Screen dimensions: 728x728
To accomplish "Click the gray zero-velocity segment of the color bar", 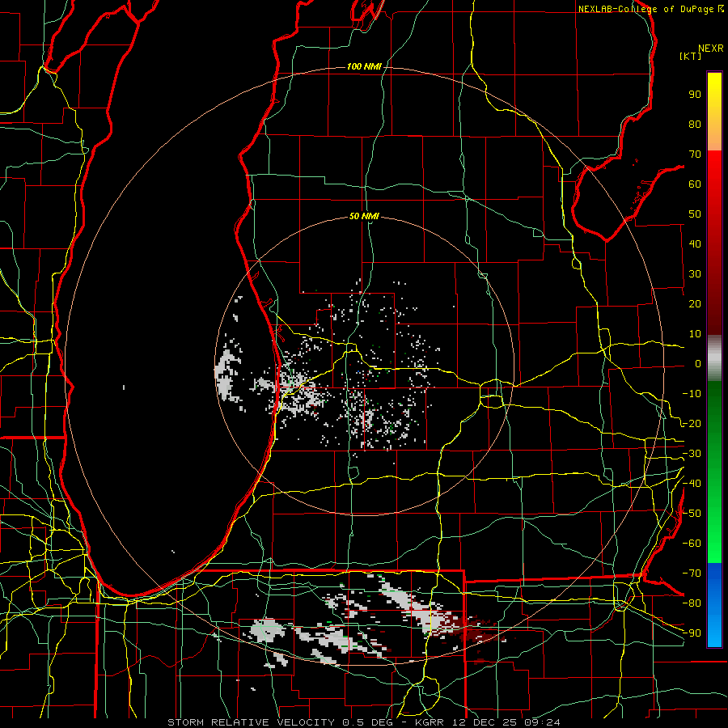I will [714, 358].
